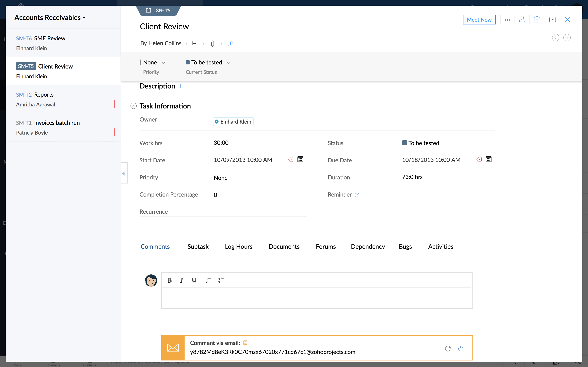
Task: Collapse the Task Information section
Action: (x=133, y=106)
